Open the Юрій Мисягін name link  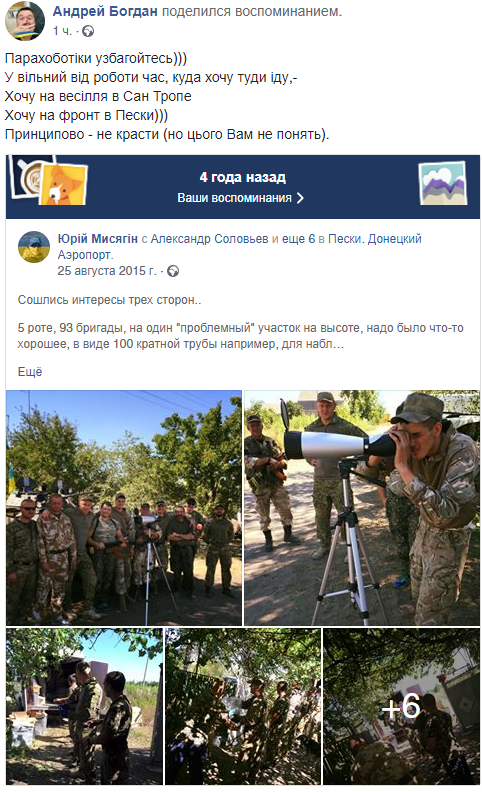pos(98,239)
